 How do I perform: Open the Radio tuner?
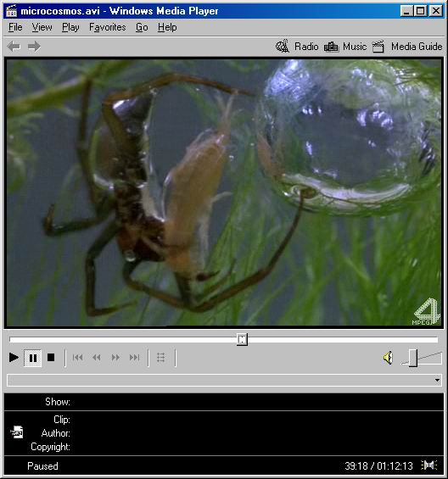(x=297, y=47)
